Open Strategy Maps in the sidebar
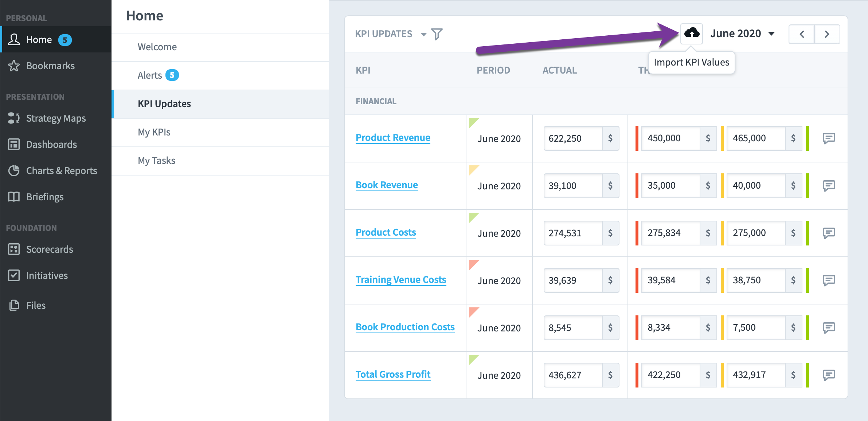The height and width of the screenshot is (421, 868). [56, 118]
